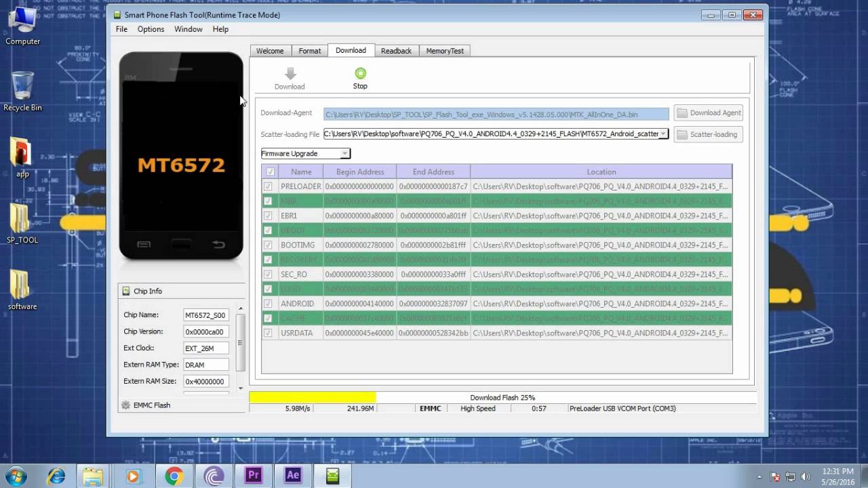
Task: Select the Recycle Bin desktop icon
Action: [22, 91]
